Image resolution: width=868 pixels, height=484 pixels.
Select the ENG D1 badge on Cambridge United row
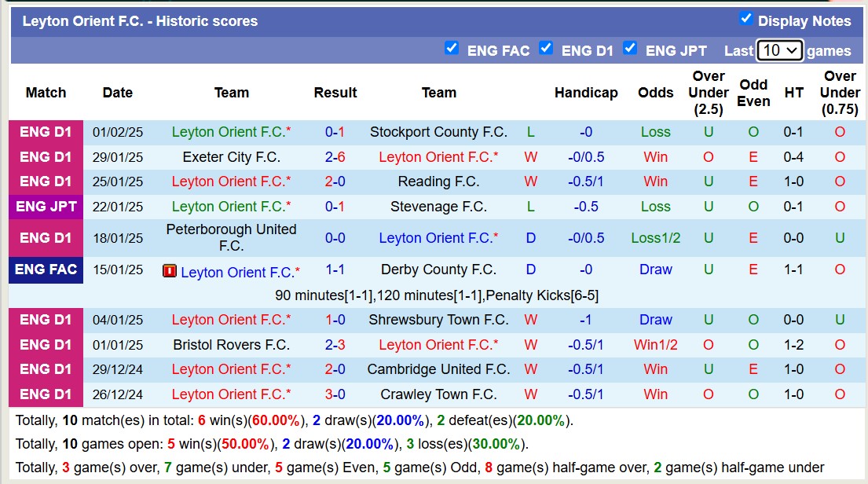(46, 369)
